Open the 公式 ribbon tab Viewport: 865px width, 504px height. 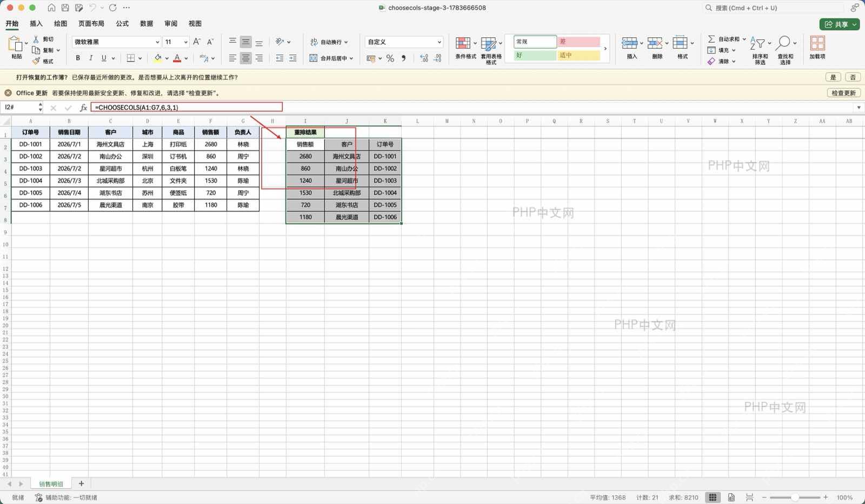point(122,24)
